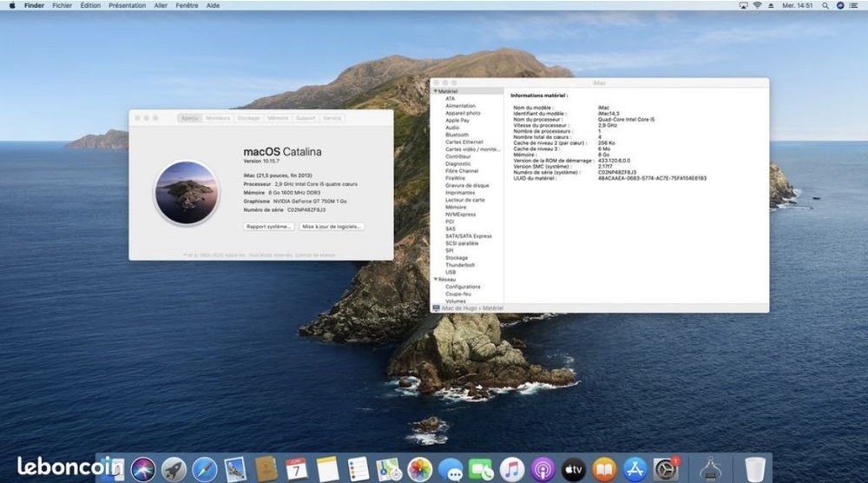The height and width of the screenshot is (483, 868).
Task: Select Configurations under Réseau
Action: point(463,287)
